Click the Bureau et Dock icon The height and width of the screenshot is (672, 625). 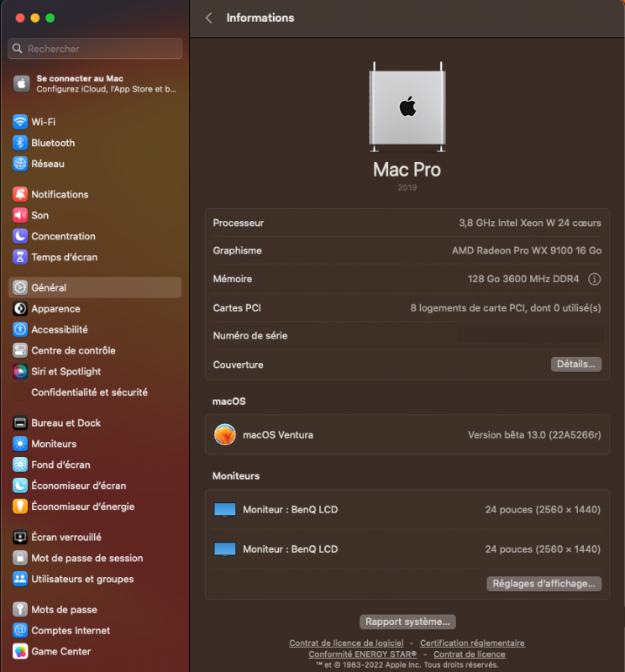pyautogui.click(x=20, y=423)
